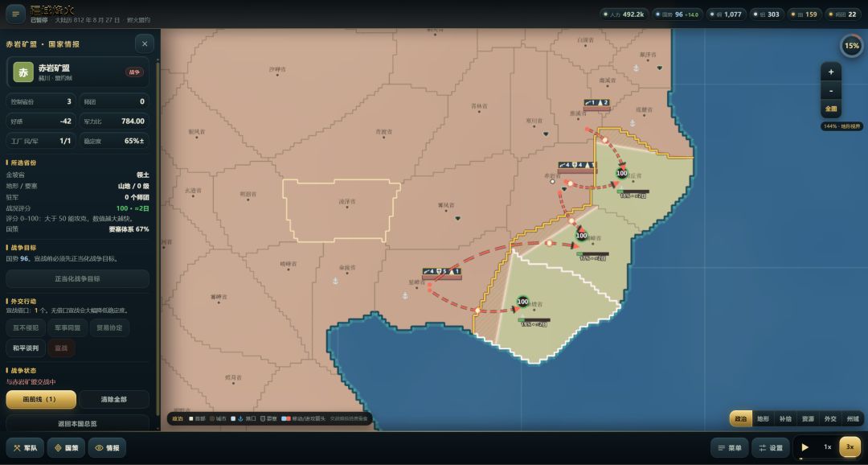Select army stack near 赤岩省
Image resolution: width=868 pixels, height=465 pixels.
pyautogui.click(x=577, y=167)
